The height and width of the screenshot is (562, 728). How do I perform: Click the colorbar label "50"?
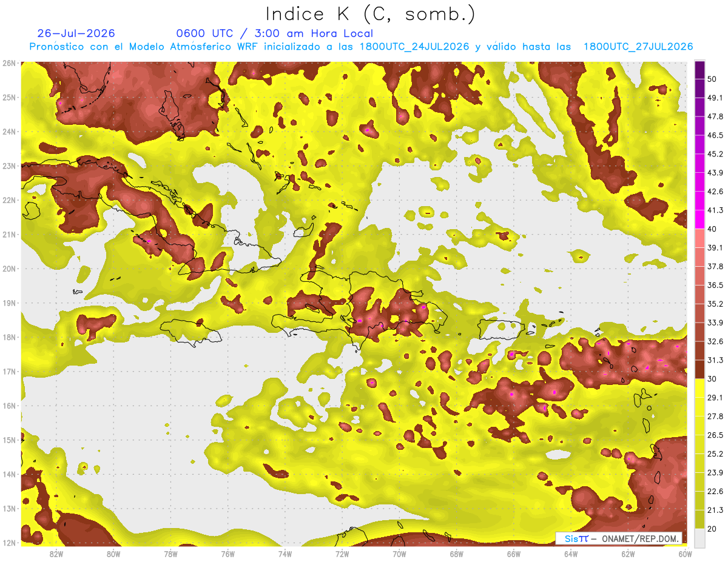[713, 79]
